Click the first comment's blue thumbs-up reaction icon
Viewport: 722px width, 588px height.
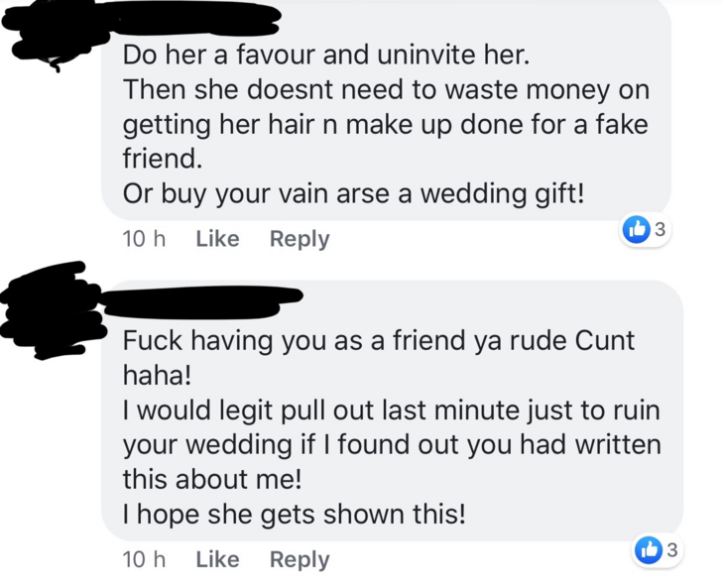click(x=636, y=229)
